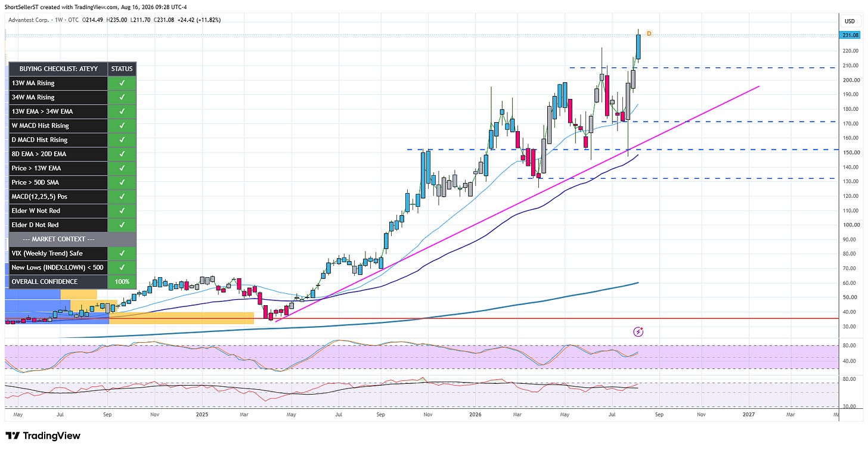Click the 60.00 price axis label
This screenshot has width=868, height=450.
(x=850, y=283)
